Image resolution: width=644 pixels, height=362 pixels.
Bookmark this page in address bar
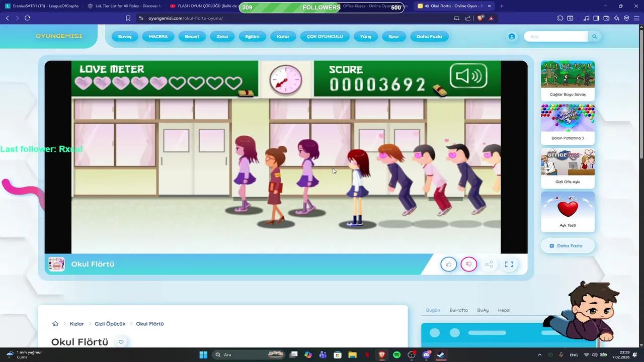click(128, 18)
